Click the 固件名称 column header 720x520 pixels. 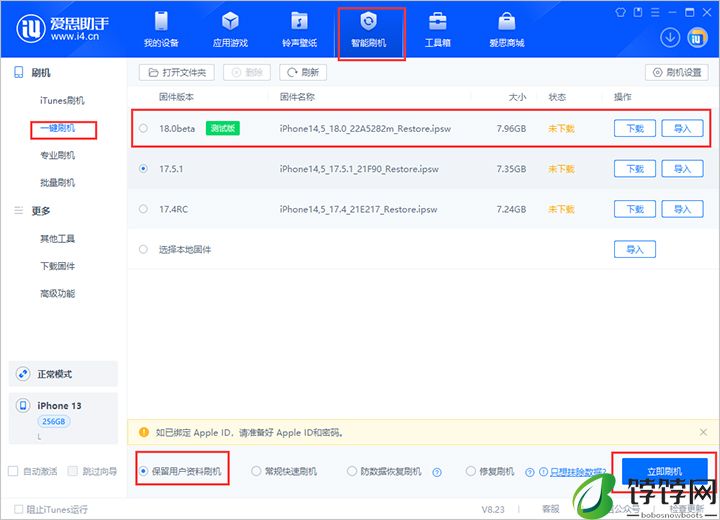297,97
